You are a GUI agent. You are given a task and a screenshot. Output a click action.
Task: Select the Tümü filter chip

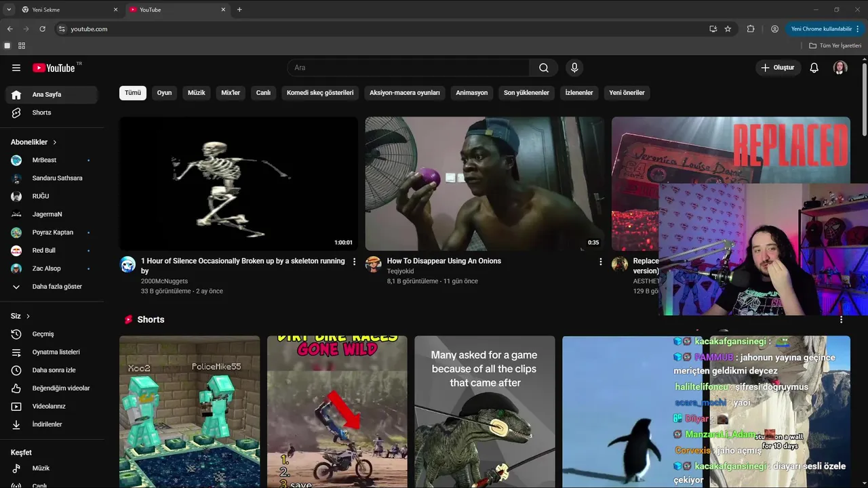point(133,93)
